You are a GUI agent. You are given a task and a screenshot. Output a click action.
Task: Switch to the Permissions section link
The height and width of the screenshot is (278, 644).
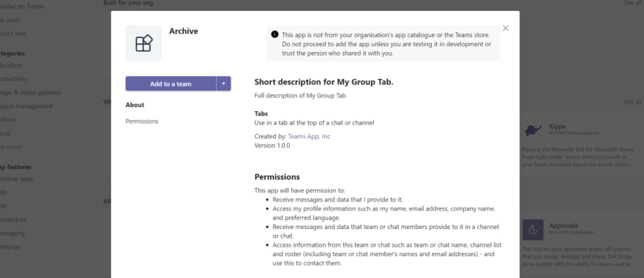[142, 121]
